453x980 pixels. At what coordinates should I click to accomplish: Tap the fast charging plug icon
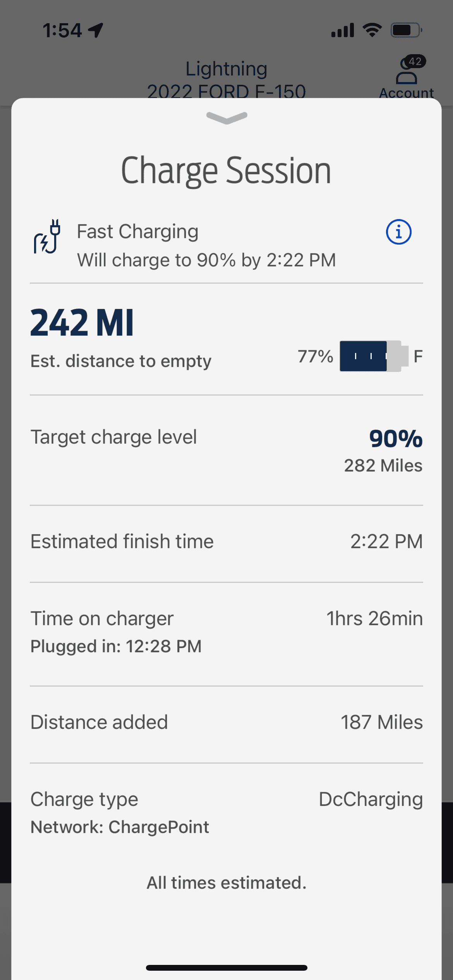[47, 236]
